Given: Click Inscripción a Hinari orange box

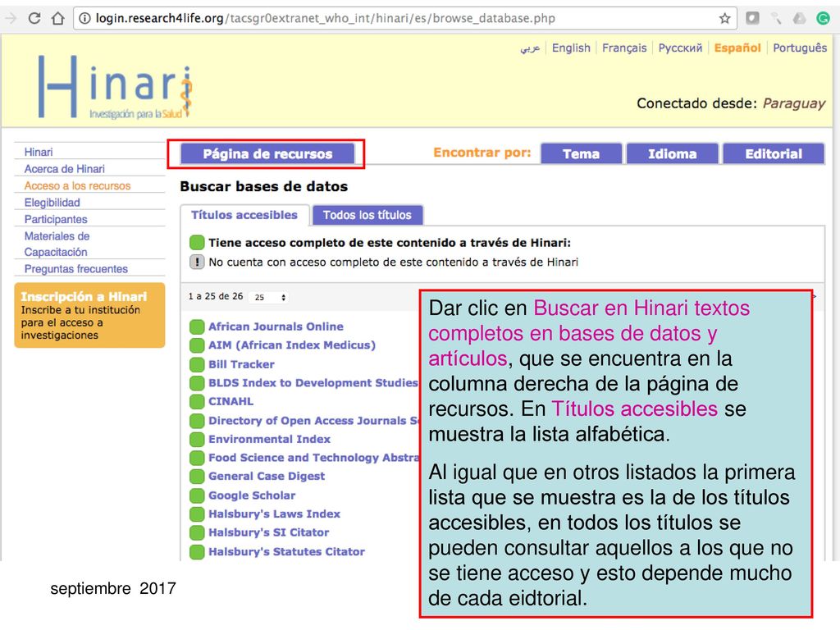Looking at the screenshot, I should (89, 315).
